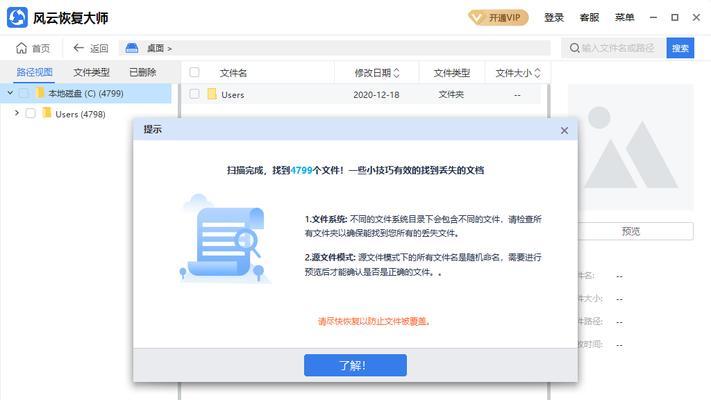Click the Users folder icon in file list
The height and width of the screenshot is (400, 711).
212,94
